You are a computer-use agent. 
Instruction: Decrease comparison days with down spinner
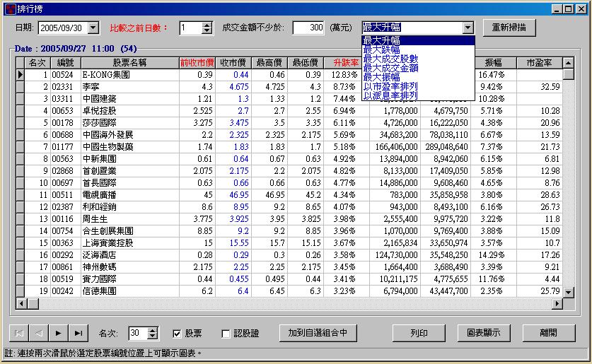207,31
